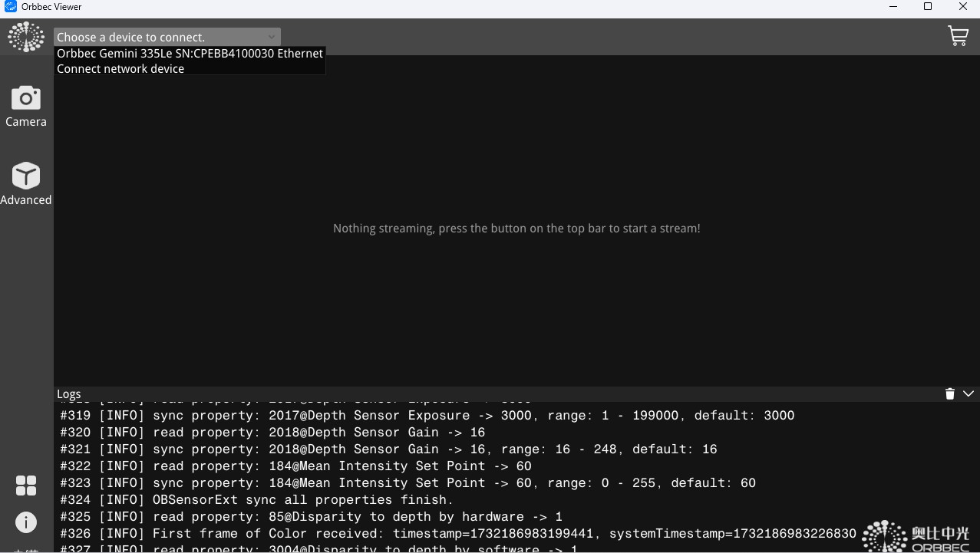Click log entry #319 Depth Sensor Exposure

coord(427,416)
